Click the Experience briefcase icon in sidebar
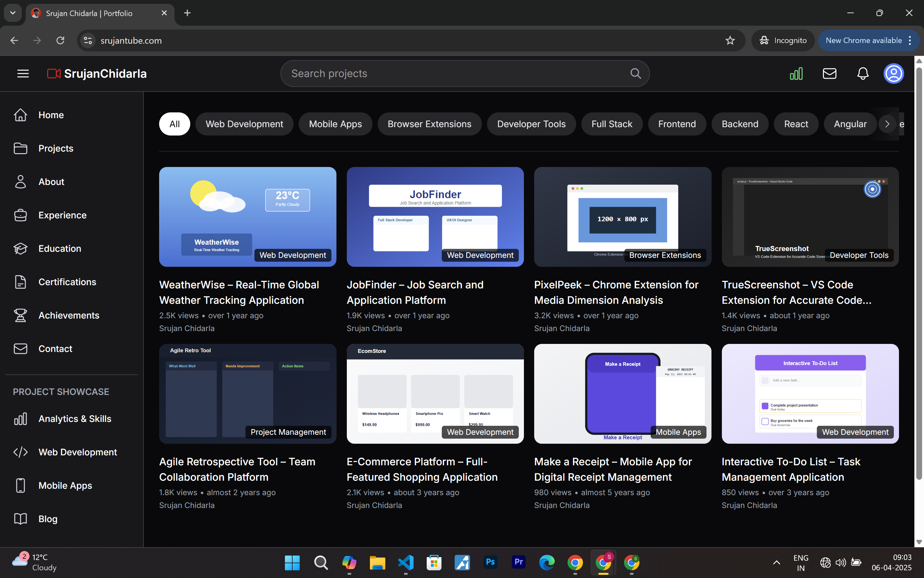This screenshot has width=924, height=578. (x=21, y=215)
